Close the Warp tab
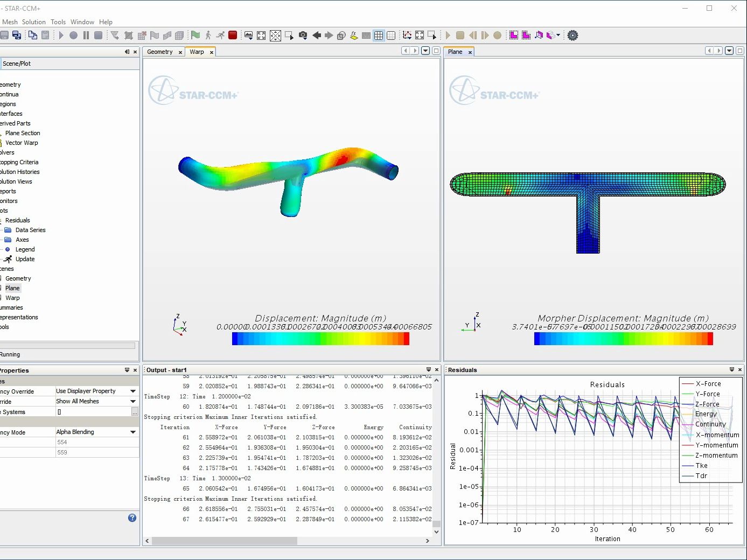The width and height of the screenshot is (747, 560). coord(212,52)
